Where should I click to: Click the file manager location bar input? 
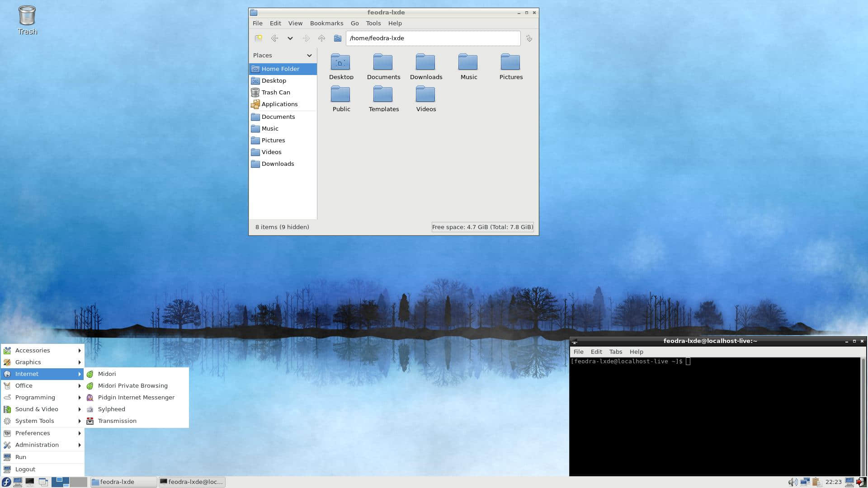433,38
